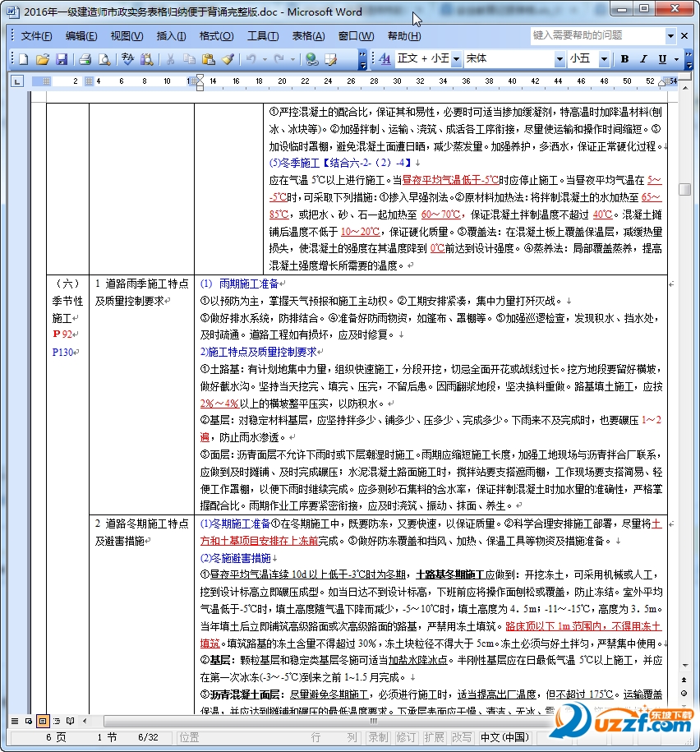Click the tab stop selector on the ruler
The height and width of the screenshot is (752, 700).
pos(17,81)
